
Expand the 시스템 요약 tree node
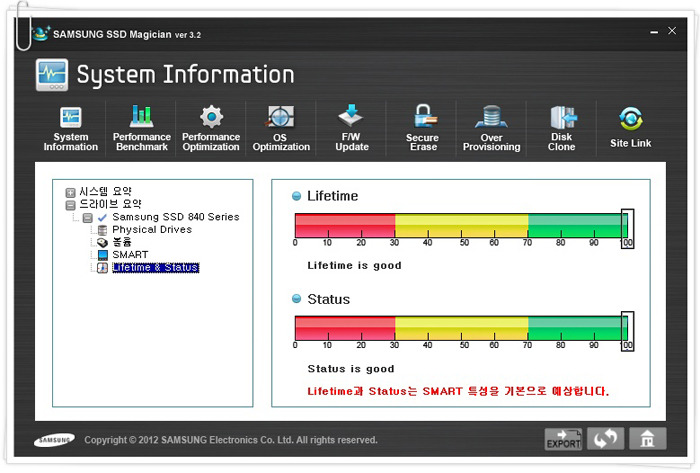[70, 193]
